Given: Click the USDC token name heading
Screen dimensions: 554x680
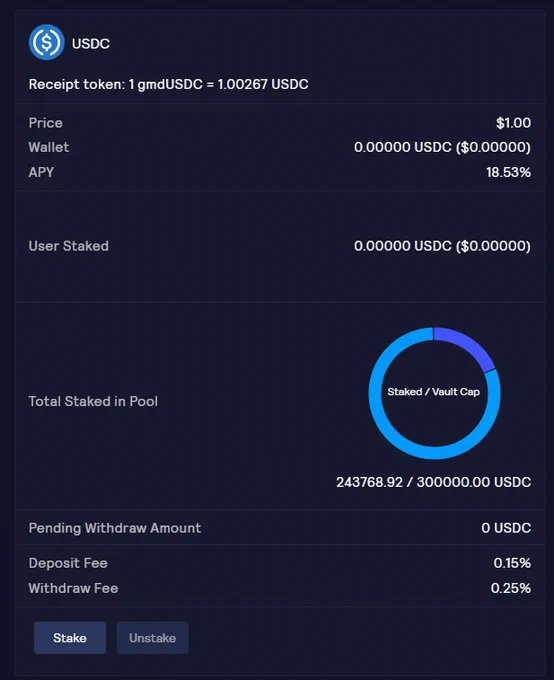Looking at the screenshot, I should point(91,43).
